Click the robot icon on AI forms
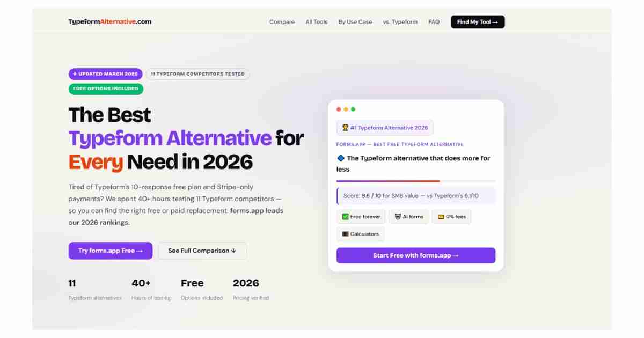 [398, 217]
